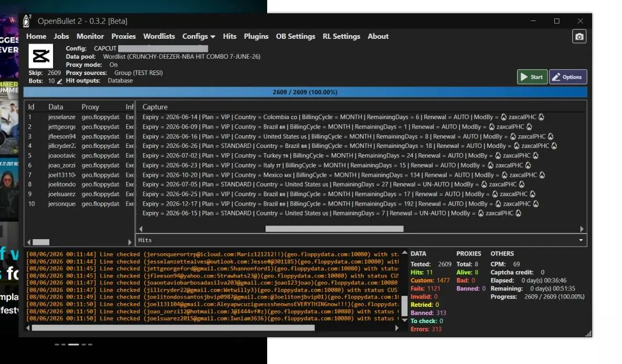Click capture line with Expiry 2026-06-15
This screenshot has width=622, height=364.
332,213
